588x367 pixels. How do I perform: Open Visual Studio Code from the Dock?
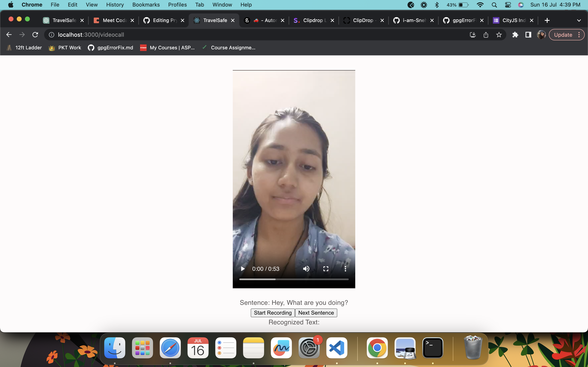pos(336,348)
